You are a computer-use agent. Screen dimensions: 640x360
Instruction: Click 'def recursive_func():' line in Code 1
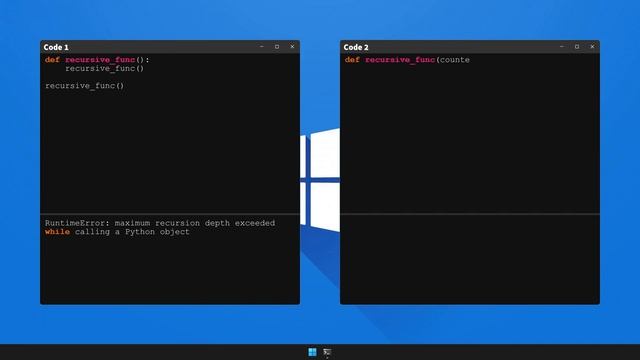(97, 60)
